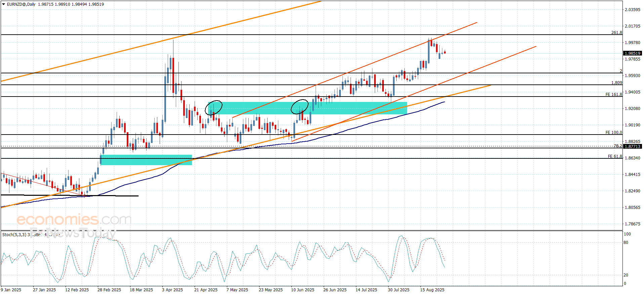Select the Stoch(5,3,3) indicator label
This screenshot has height=294, width=644.
14,234
